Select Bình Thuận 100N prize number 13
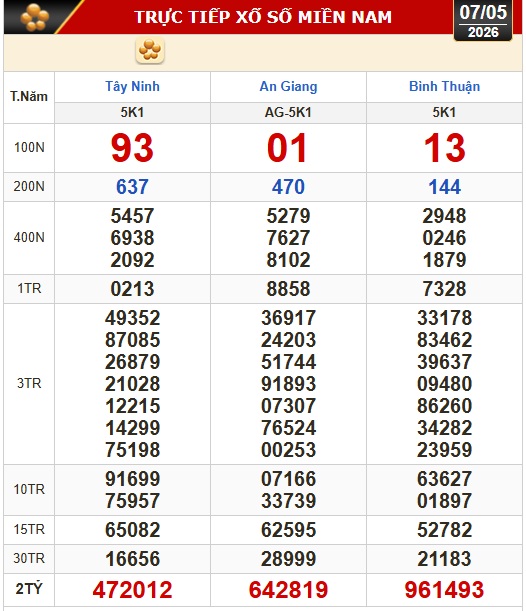The width and height of the screenshot is (526, 611). (445, 148)
